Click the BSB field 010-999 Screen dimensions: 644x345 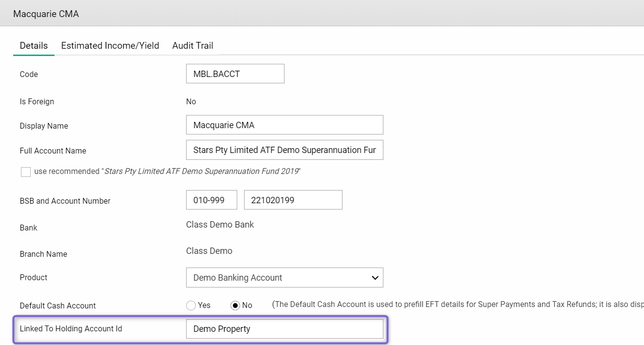click(x=211, y=200)
